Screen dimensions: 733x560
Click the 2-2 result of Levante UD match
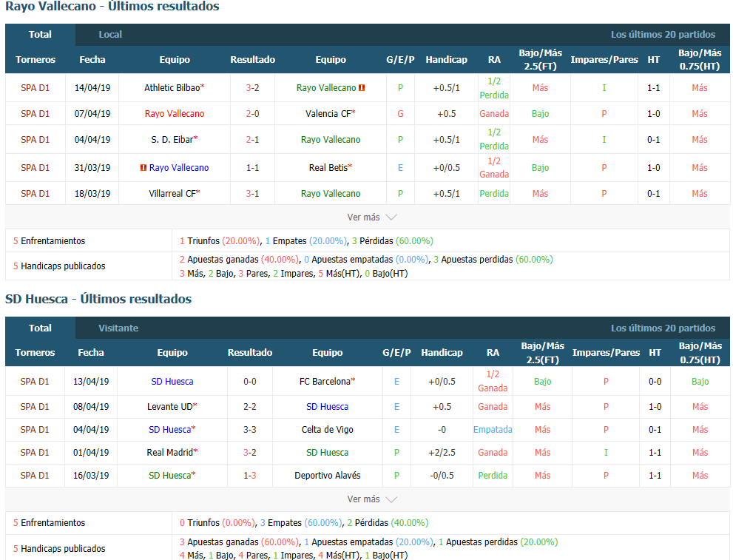coord(249,407)
